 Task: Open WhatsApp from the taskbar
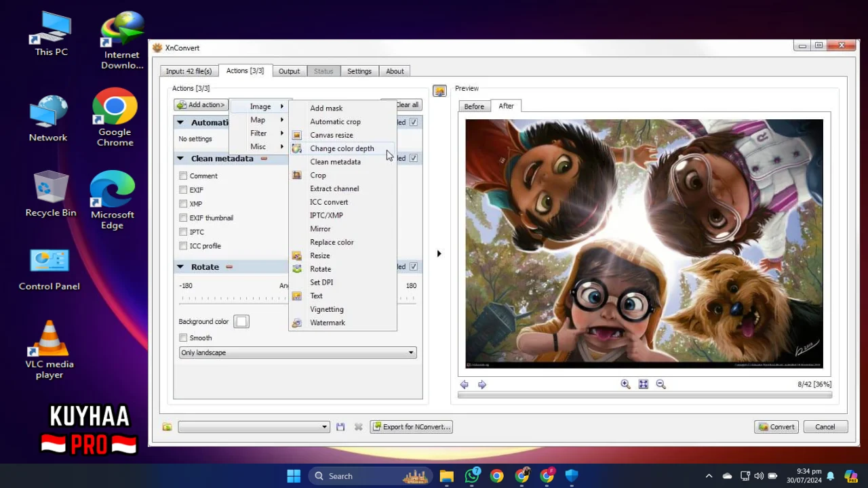coord(472,476)
